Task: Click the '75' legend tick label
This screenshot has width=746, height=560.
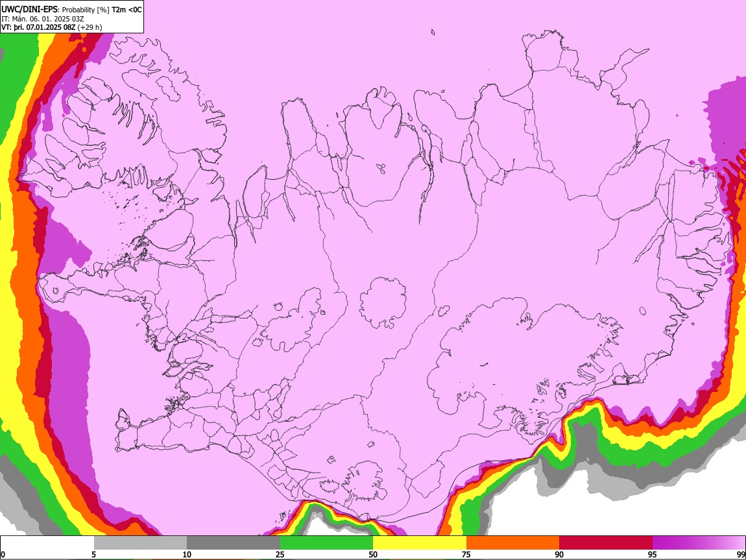Action: [x=466, y=555]
